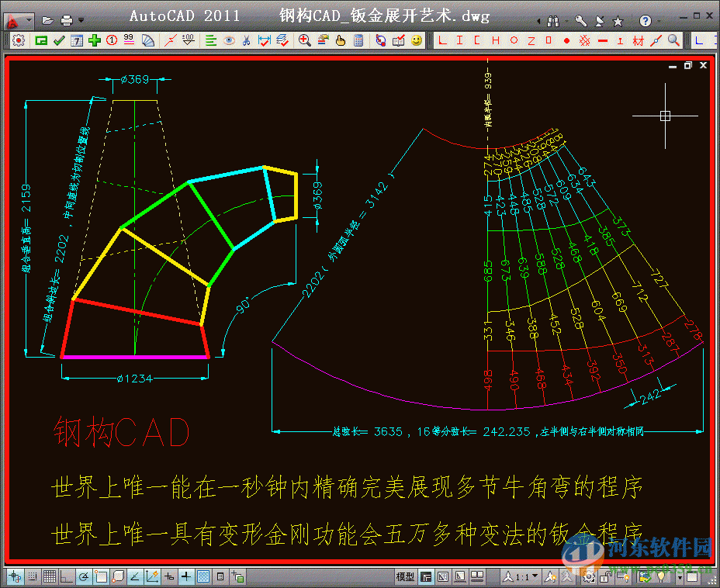This screenshot has width=720, height=588.
Task: Click inside the drawing canvas
Action: [357, 310]
